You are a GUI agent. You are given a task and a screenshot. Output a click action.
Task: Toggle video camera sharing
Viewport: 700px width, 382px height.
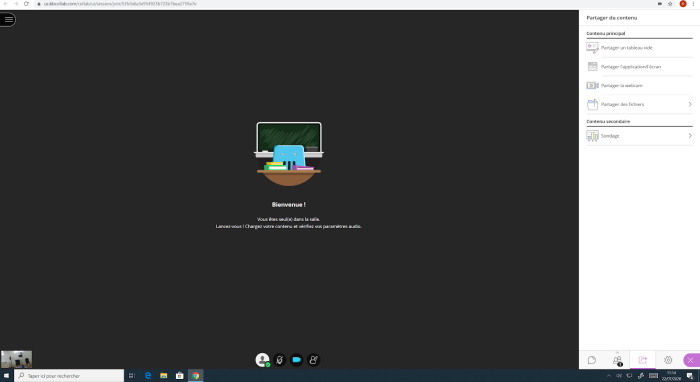tap(296, 360)
